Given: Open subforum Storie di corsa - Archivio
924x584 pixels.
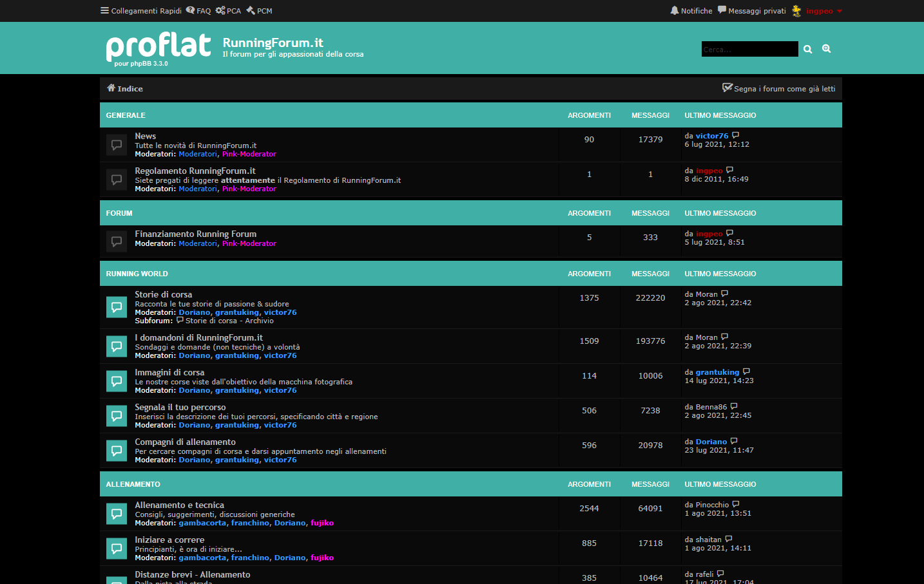Looking at the screenshot, I should (x=229, y=321).
